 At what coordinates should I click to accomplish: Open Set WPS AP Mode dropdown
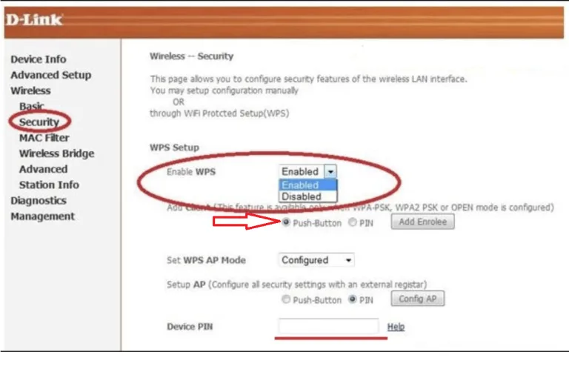click(x=316, y=260)
